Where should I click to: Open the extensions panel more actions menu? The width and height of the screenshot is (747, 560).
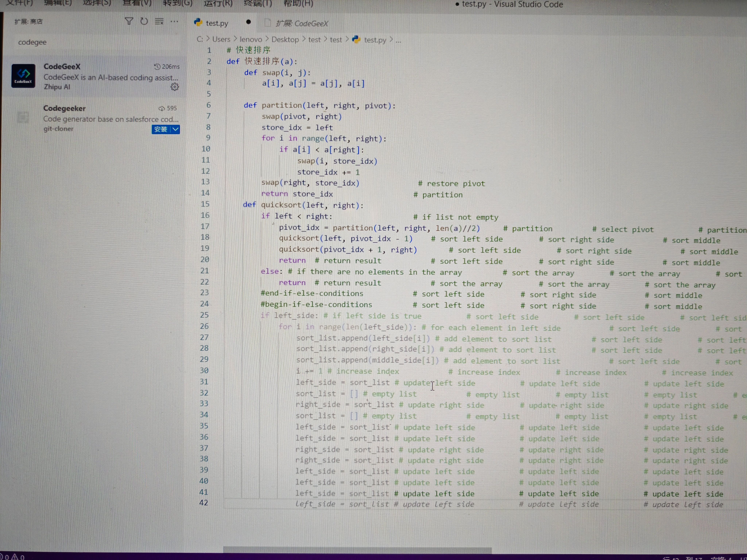[x=174, y=22]
